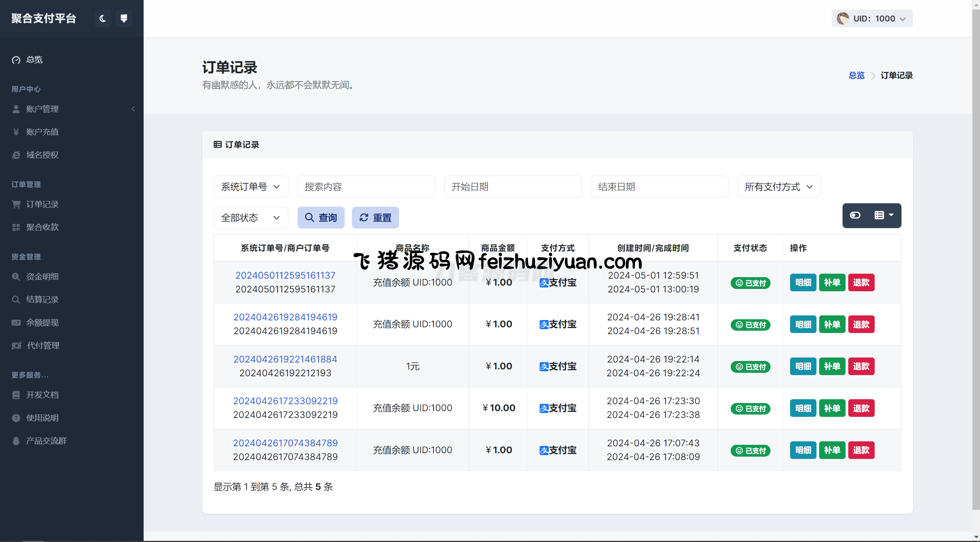
Task: Open order link 2024050112595161137
Action: [285, 275]
